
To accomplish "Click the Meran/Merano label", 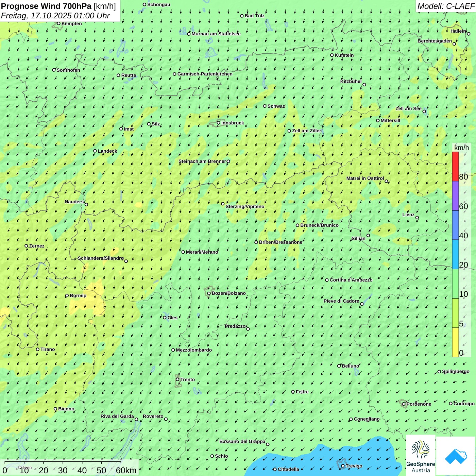I will click(x=202, y=252).
